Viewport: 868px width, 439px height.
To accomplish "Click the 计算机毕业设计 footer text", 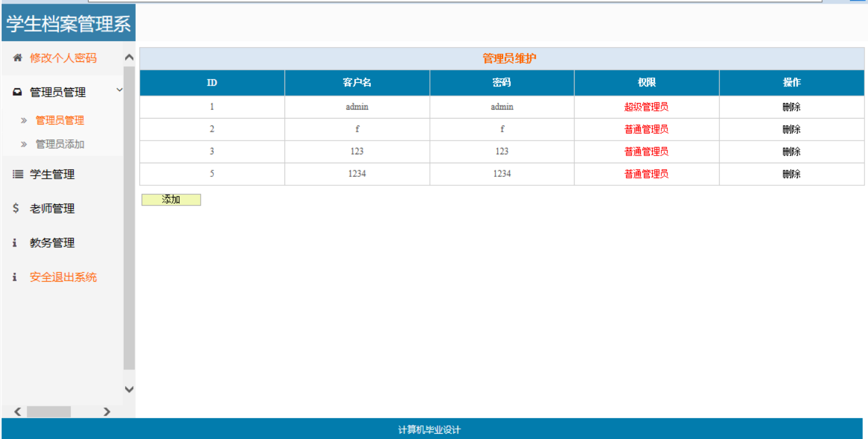I will click(x=429, y=430).
